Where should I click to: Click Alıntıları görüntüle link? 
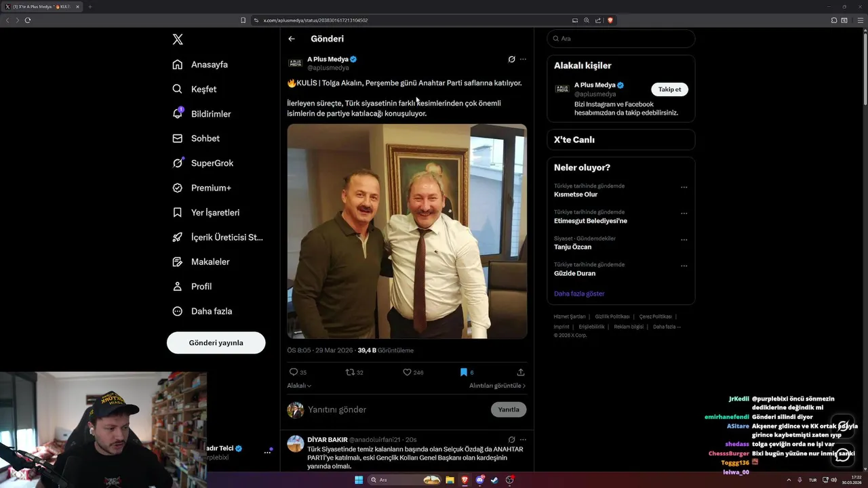click(x=497, y=386)
